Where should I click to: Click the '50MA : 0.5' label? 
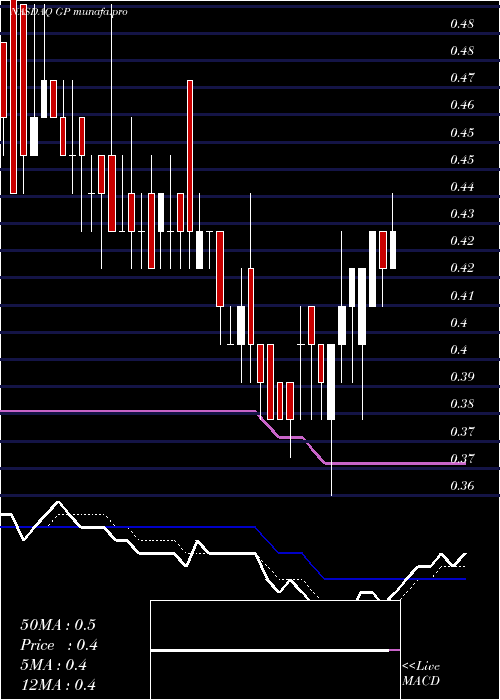click(x=58, y=625)
